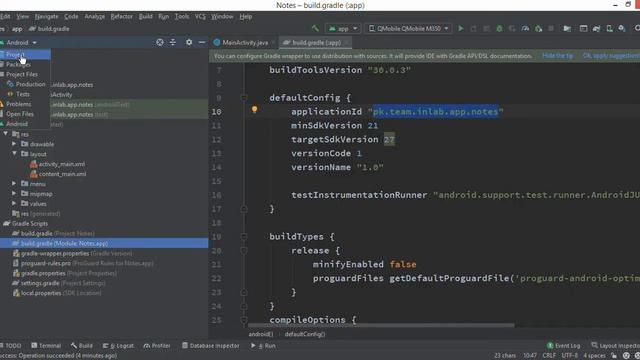This screenshot has height=360, width=640.
Task: Click the Hide the tip link
Action: coord(558,56)
